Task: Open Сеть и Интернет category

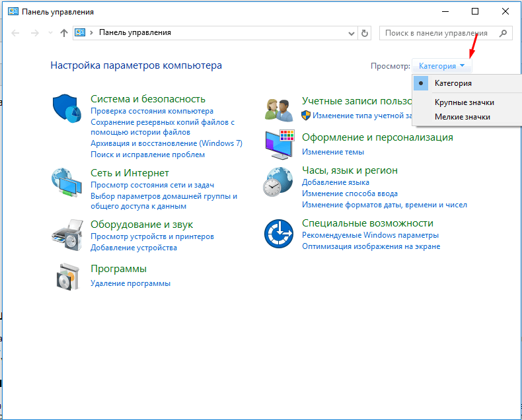Action: (x=130, y=173)
